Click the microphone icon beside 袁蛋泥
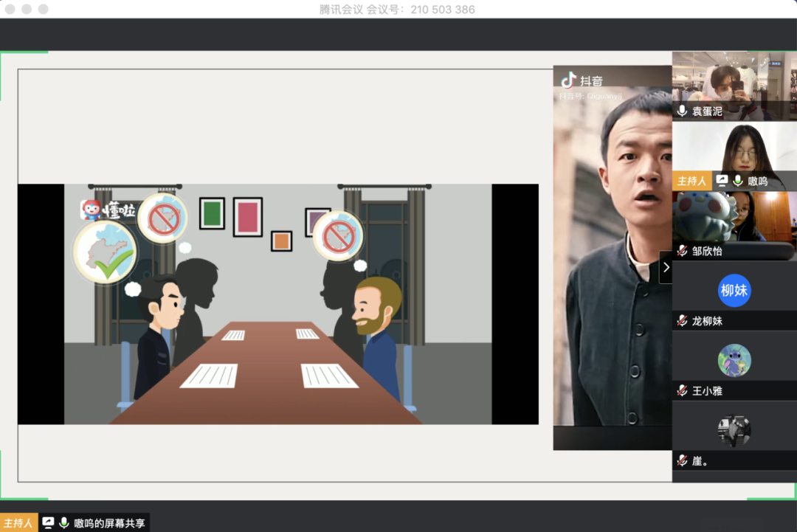This screenshot has height=532, width=797. [x=682, y=111]
